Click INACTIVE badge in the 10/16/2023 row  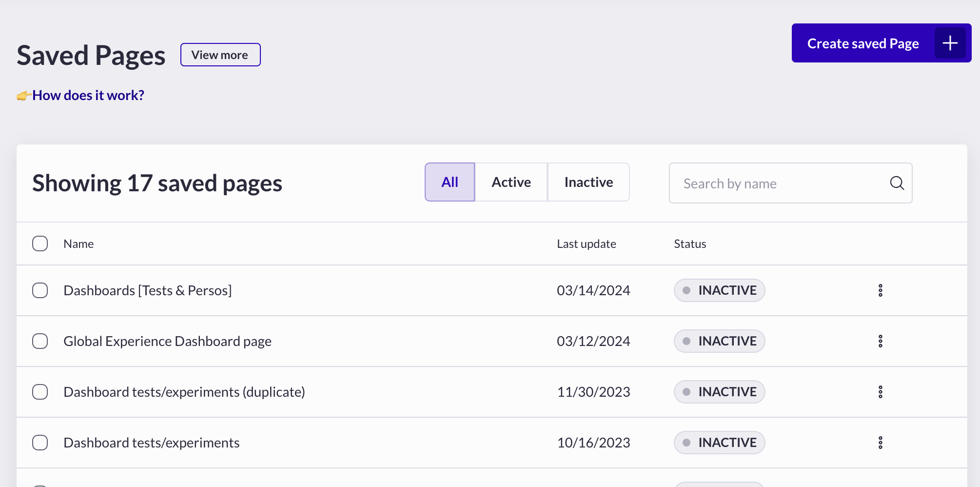click(x=720, y=443)
